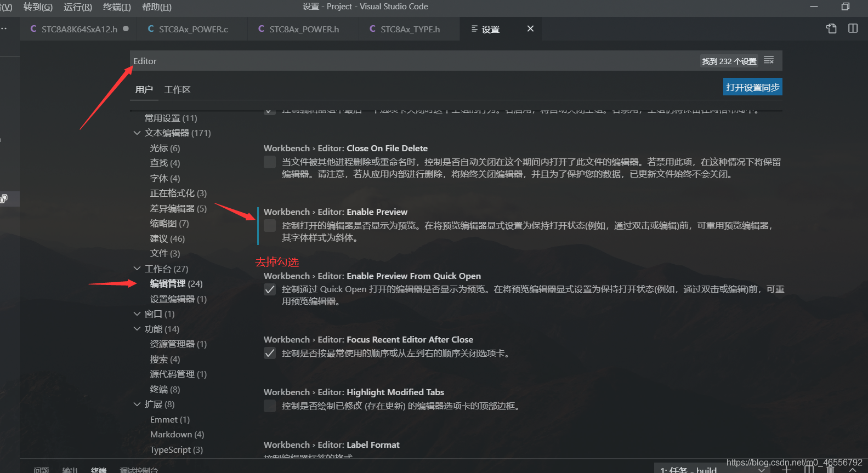Open the 问题 panel tab

tap(41, 470)
